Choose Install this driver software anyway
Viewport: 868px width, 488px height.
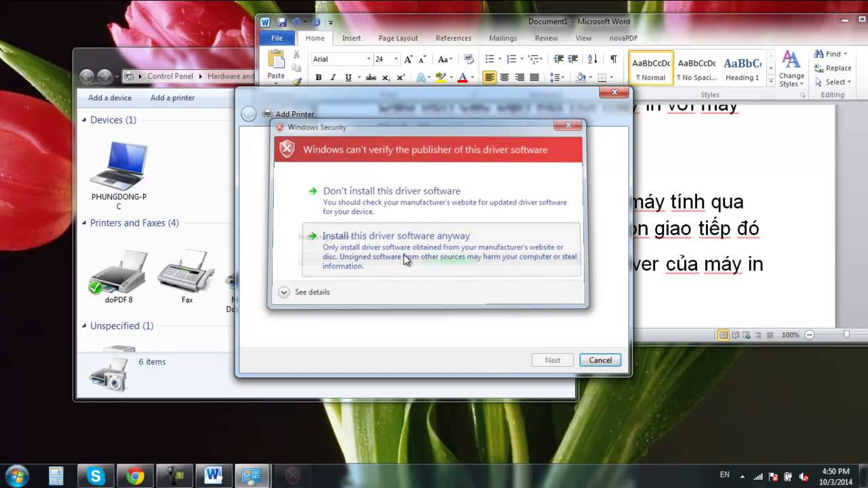pyautogui.click(x=441, y=249)
